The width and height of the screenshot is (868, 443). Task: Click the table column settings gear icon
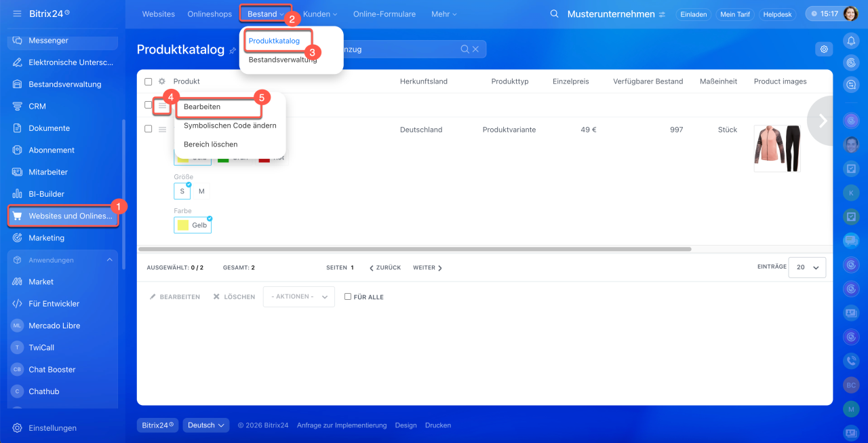pos(162,81)
